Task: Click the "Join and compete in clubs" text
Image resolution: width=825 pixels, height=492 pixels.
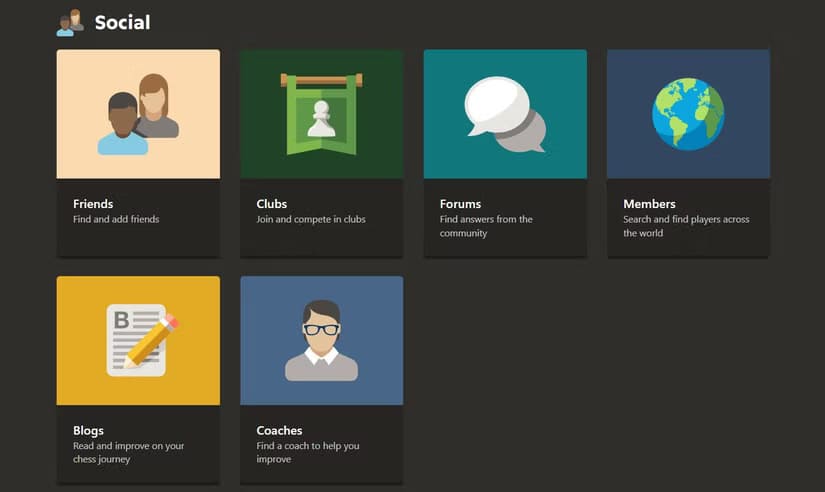Action: [x=311, y=219]
